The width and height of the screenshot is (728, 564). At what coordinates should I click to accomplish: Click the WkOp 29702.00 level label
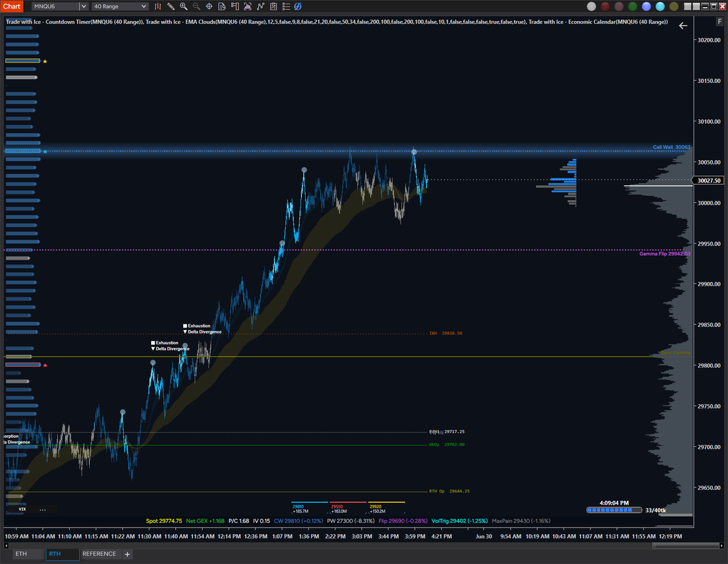pyautogui.click(x=447, y=445)
